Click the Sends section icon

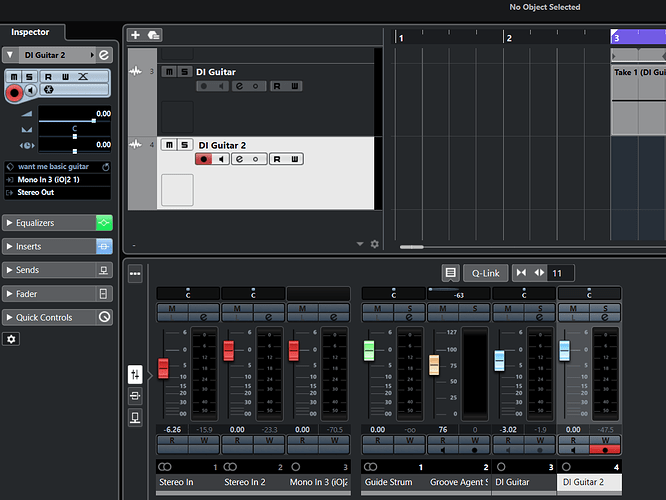point(103,270)
